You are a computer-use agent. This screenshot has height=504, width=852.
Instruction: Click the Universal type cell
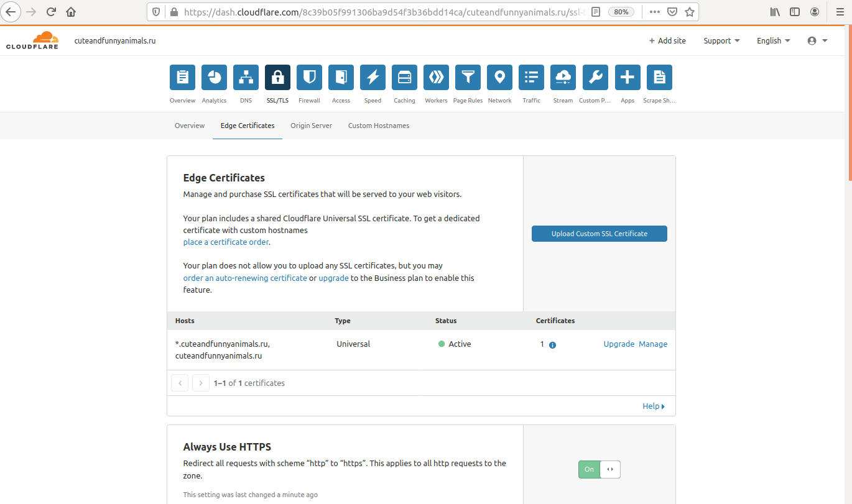coord(353,344)
